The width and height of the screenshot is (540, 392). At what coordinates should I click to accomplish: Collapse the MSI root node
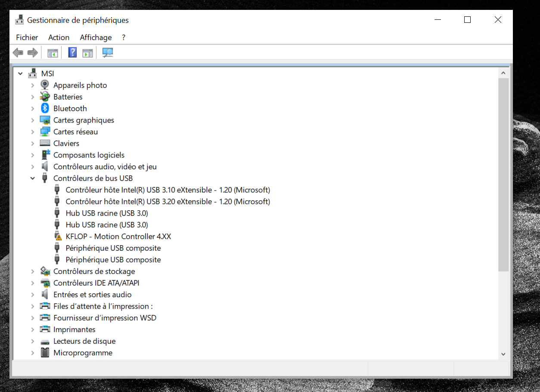pos(20,74)
